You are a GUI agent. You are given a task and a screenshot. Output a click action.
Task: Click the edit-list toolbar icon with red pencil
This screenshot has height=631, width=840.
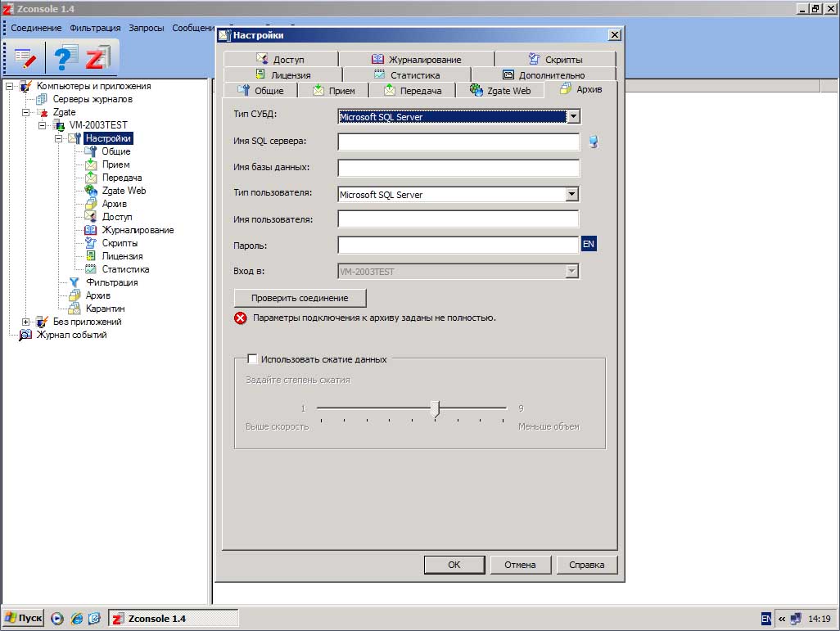(x=25, y=57)
